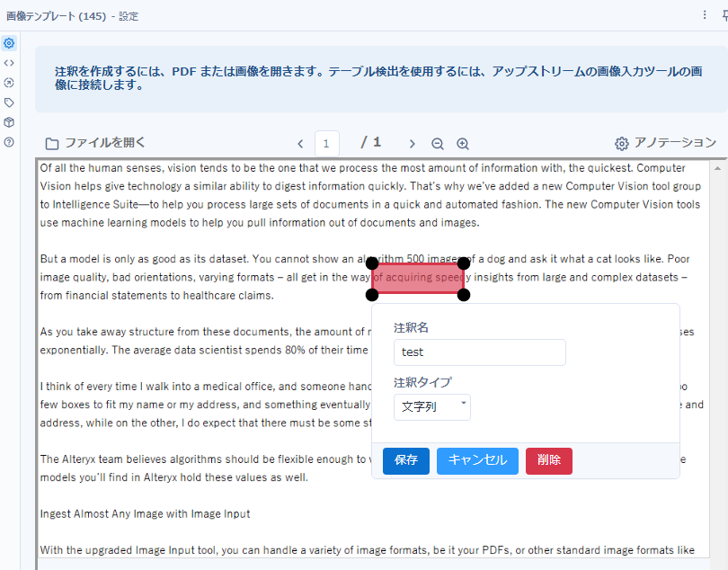Open the XML code view icon
Image resolution: width=728 pixels, height=570 pixels.
coord(9,63)
